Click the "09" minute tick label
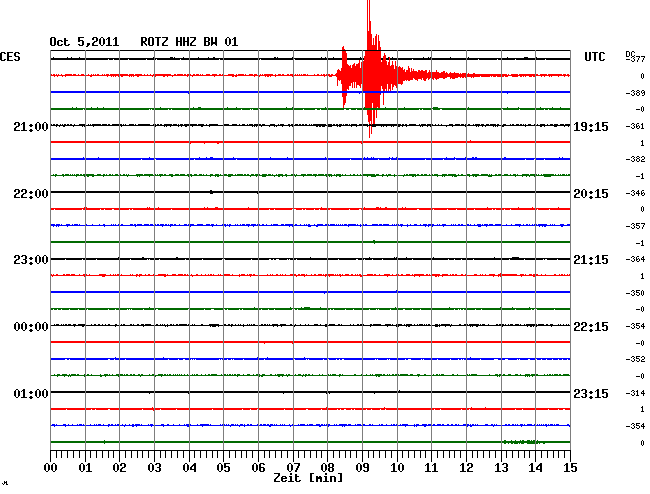Viewport: 650px width, 494px height. [362, 468]
